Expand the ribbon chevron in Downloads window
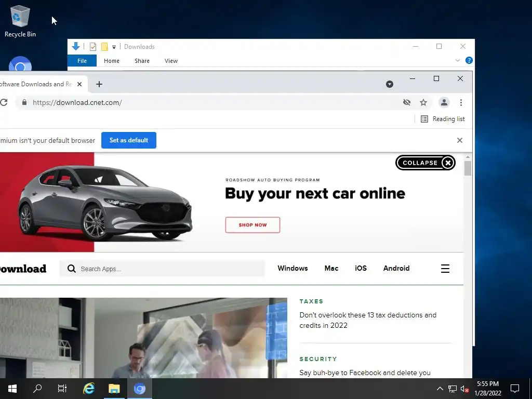Viewport: 532px width, 399px height. click(457, 60)
